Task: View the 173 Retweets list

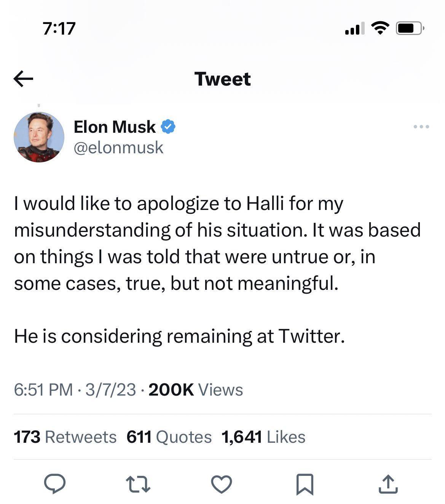Action: point(65,437)
